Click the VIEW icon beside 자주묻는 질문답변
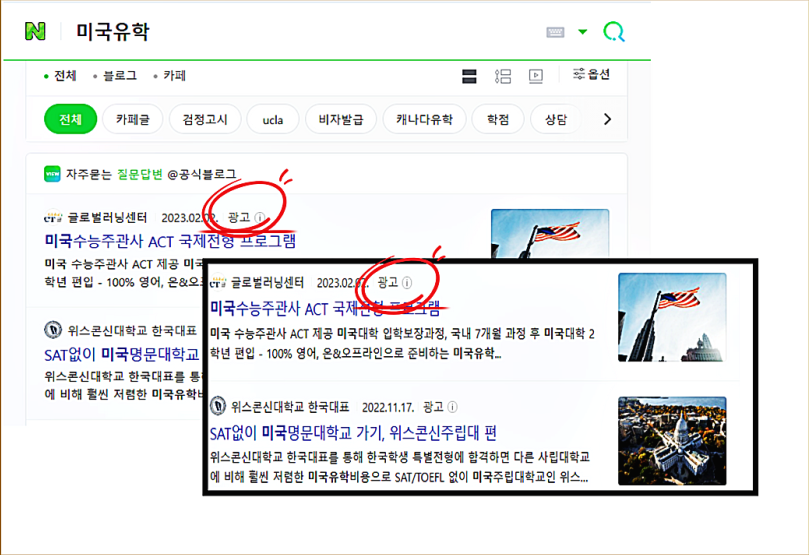Screen dimensions: 809x555 pos(52,174)
